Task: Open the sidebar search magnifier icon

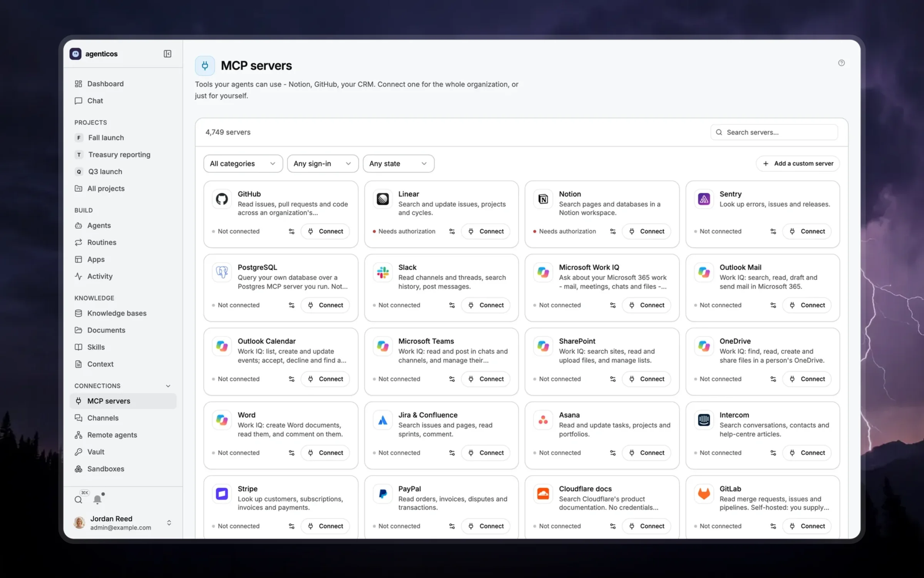Action: click(79, 499)
